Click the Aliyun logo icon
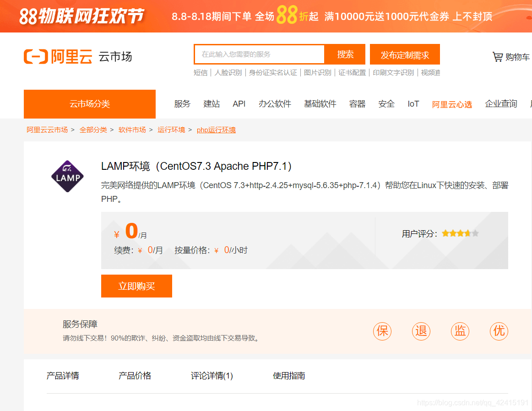 tap(36, 56)
